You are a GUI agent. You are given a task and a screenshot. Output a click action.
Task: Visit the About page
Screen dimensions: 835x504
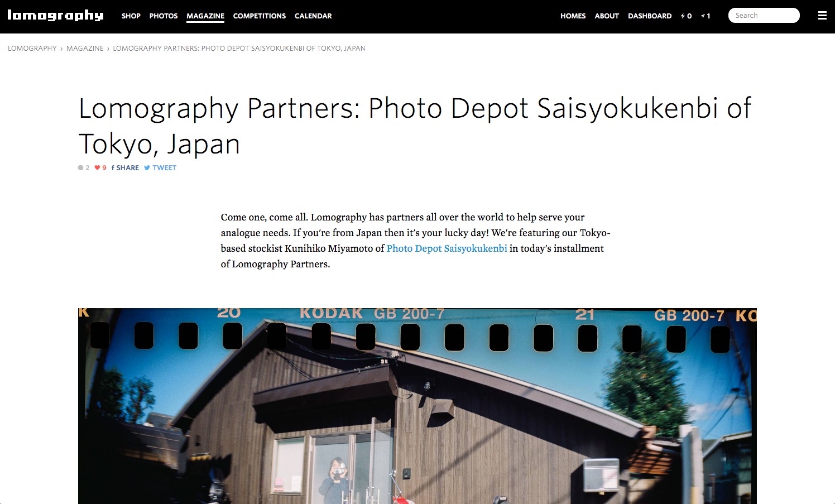pos(607,16)
